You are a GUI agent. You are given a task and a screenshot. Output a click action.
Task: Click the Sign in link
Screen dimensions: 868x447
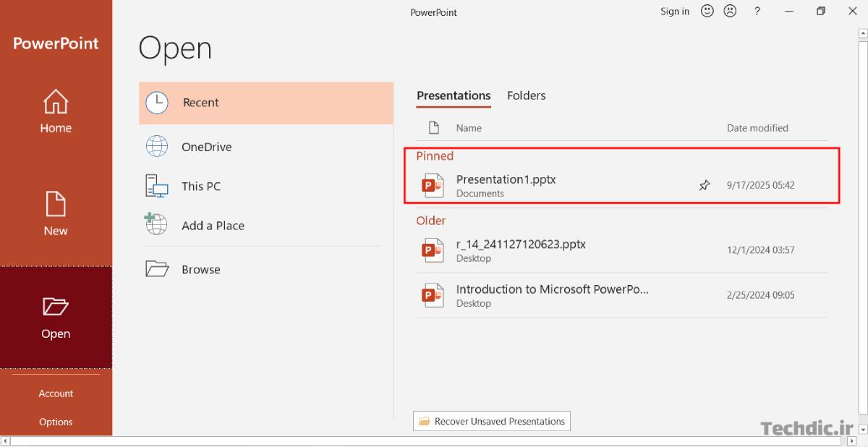[x=674, y=12]
